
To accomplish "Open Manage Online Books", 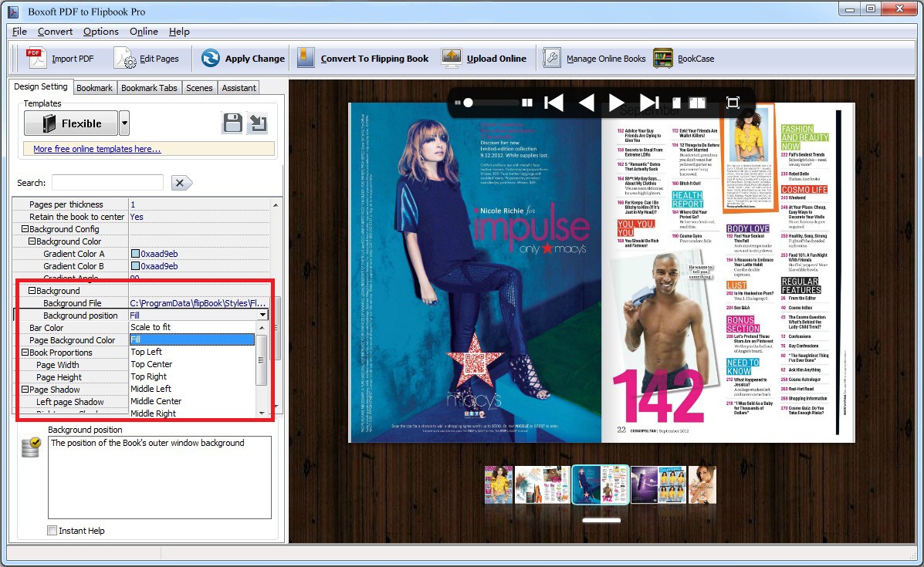I will [x=594, y=59].
